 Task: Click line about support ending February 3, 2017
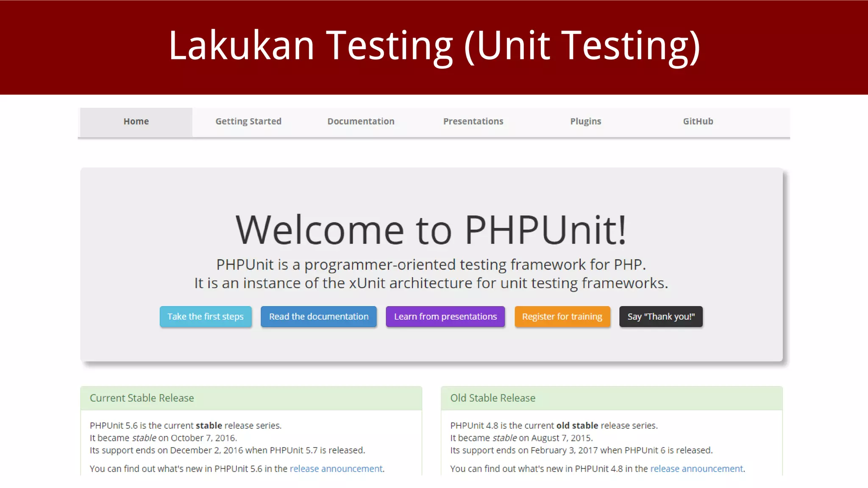coord(581,450)
